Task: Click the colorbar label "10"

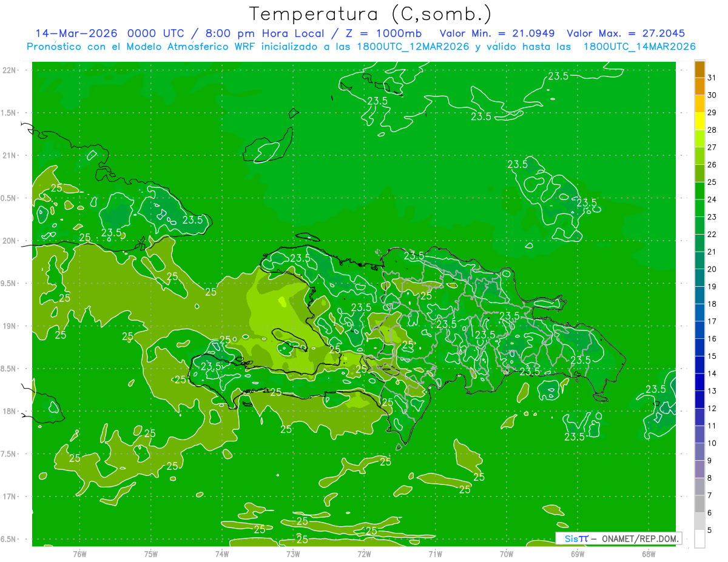Action: click(712, 443)
